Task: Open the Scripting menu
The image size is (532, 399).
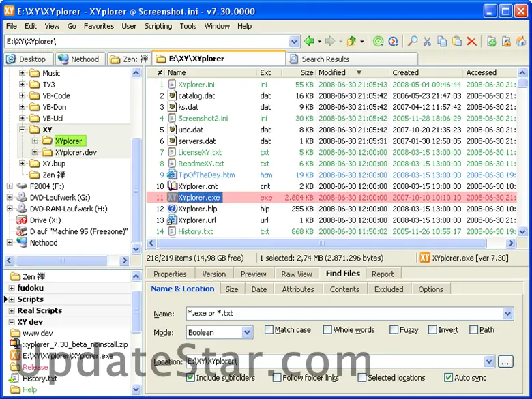Action: click(x=158, y=26)
